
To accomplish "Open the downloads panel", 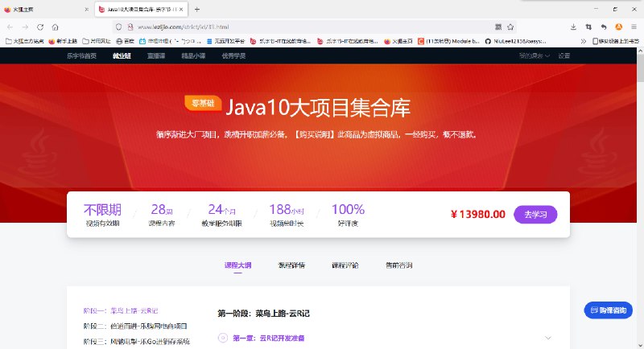I will click(573, 27).
